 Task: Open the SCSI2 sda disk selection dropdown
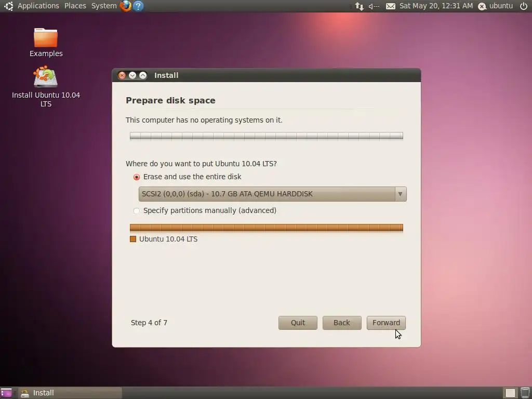272,194
